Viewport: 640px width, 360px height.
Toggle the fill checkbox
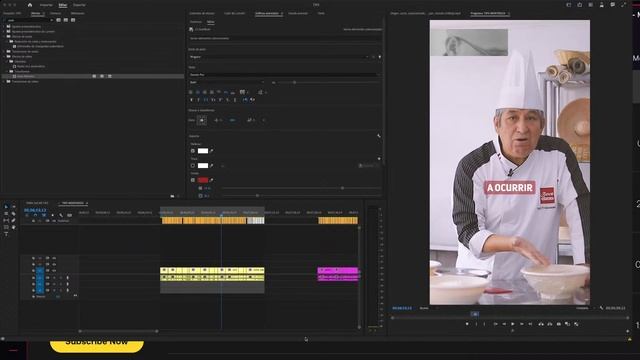[x=193, y=151]
